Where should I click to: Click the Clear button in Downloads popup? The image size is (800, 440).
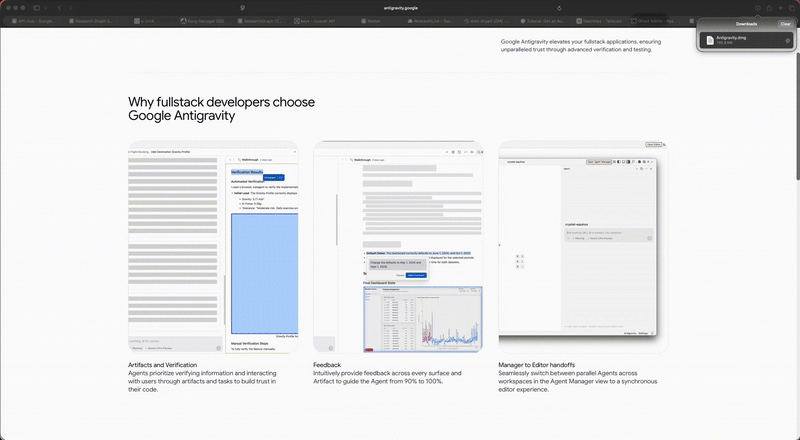click(785, 23)
